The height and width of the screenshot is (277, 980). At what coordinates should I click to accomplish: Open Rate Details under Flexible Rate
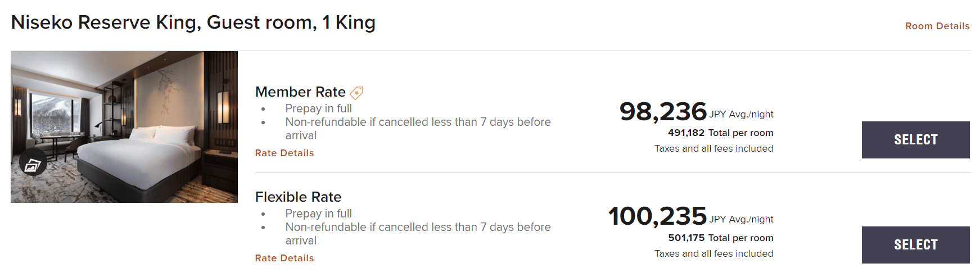click(284, 258)
